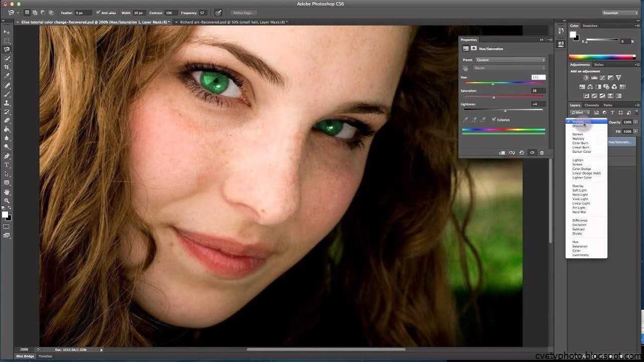Select the Path Selection tool
The image size is (644, 362).
coord(7,174)
